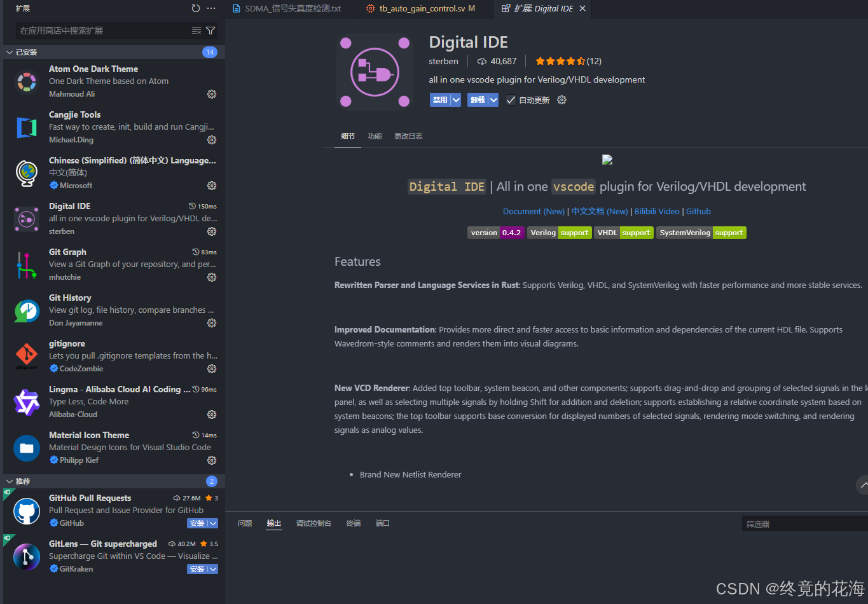Viewport: 868px width, 604px height.
Task: Select the 功能 tab
Action: 375,136
